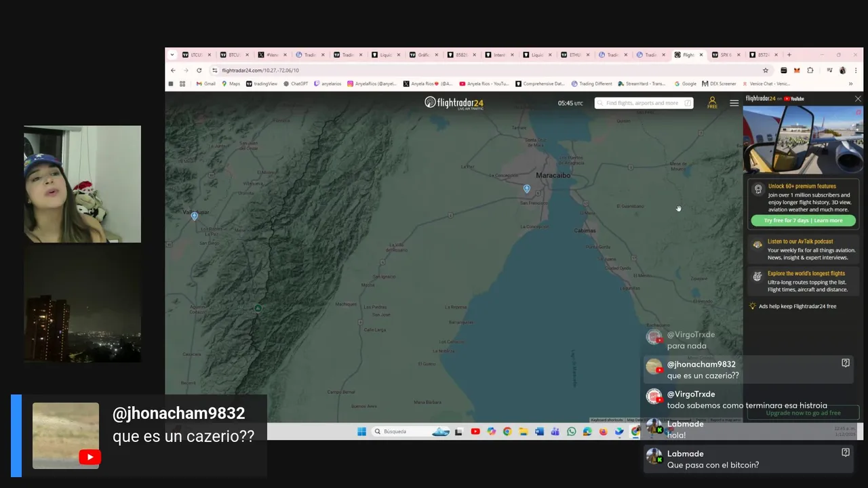Screen dimensions: 868x488
Task: Open the anyelarios Twitch bookmark
Action: [328, 84]
